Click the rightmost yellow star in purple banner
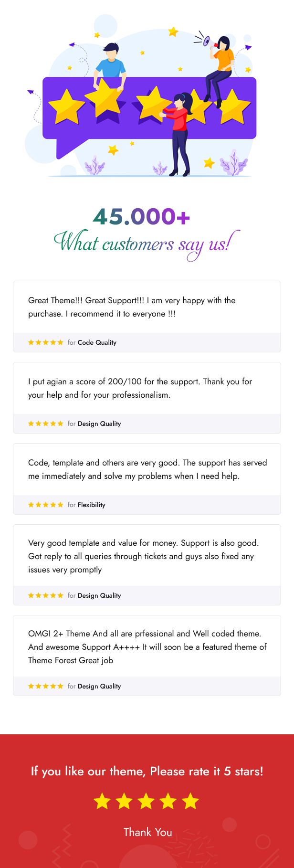 point(234,106)
